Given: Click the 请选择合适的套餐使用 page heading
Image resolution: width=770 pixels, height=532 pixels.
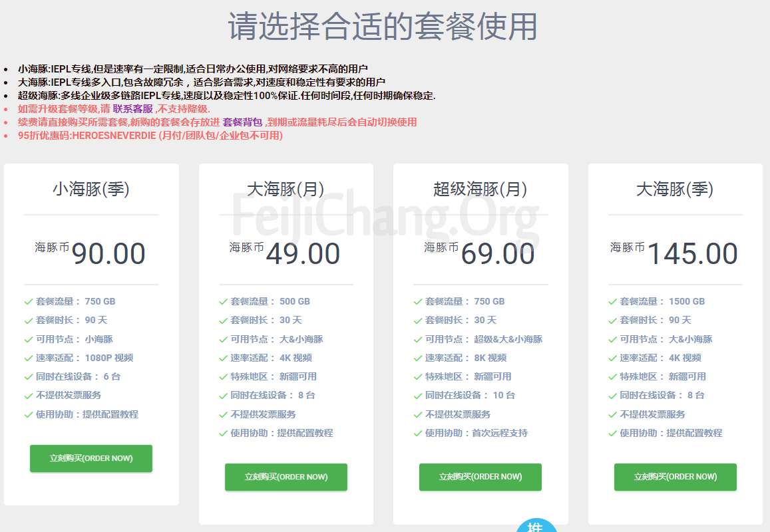Looking at the screenshot, I should pos(383,27).
